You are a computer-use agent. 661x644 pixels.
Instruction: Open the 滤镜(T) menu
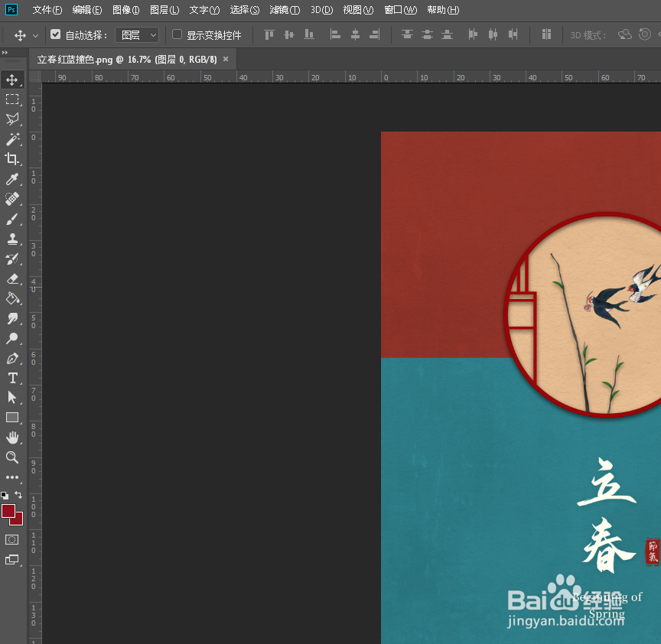click(x=285, y=10)
